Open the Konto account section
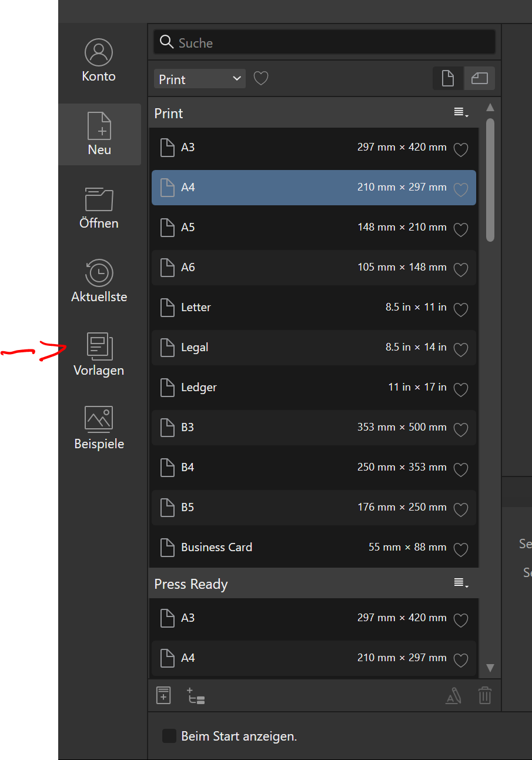 click(98, 59)
